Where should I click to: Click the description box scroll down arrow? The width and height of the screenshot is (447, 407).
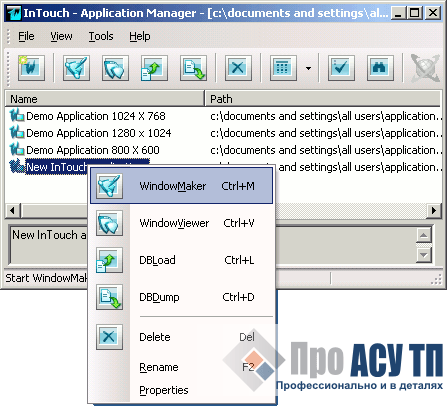point(424,255)
